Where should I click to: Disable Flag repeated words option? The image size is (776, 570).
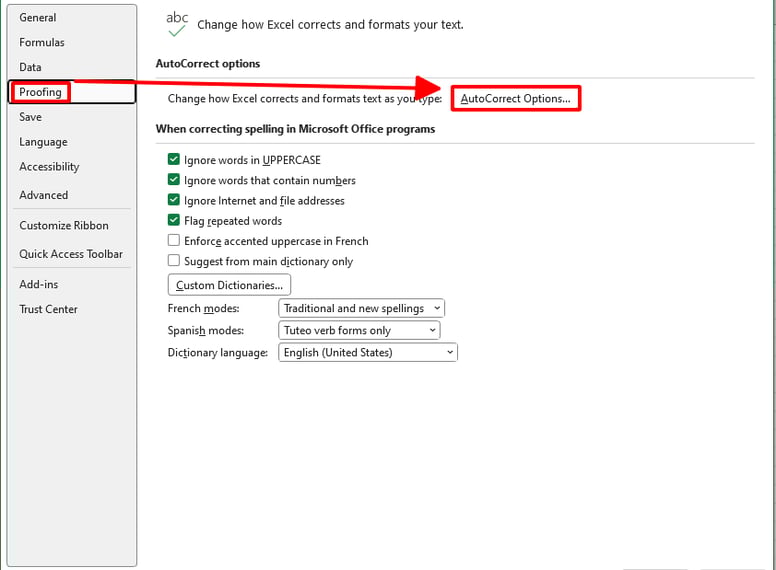point(174,220)
